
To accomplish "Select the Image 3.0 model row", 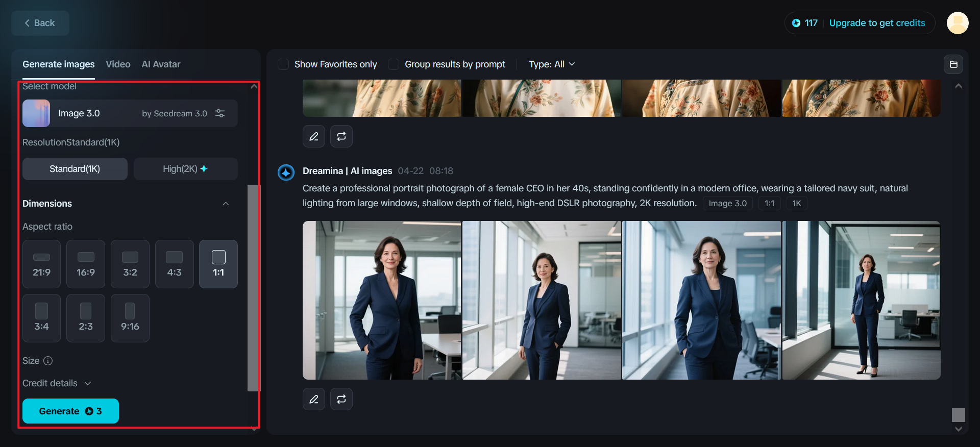I will point(130,113).
